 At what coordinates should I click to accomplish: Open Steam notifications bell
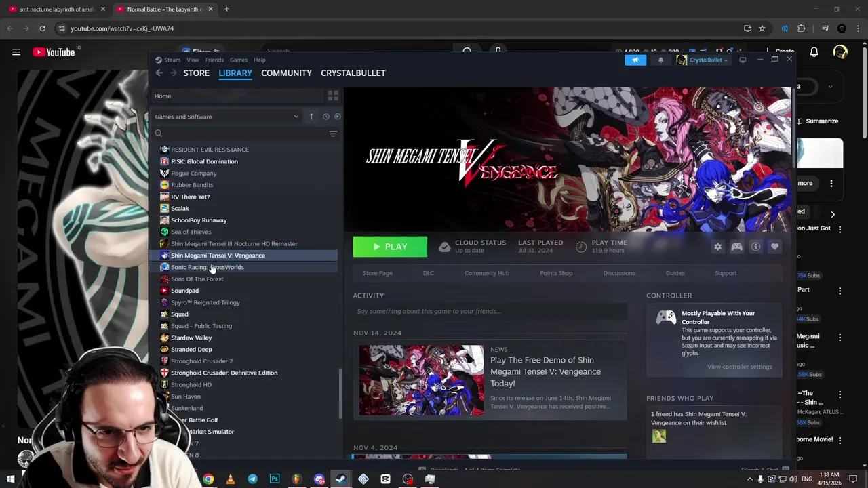(x=660, y=60)
